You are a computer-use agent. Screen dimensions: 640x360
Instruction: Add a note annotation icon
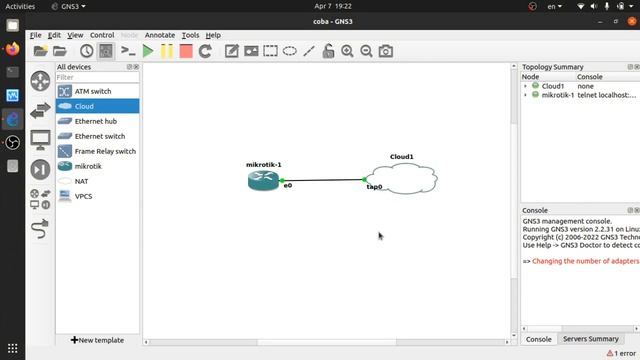[x=231, y=51]
